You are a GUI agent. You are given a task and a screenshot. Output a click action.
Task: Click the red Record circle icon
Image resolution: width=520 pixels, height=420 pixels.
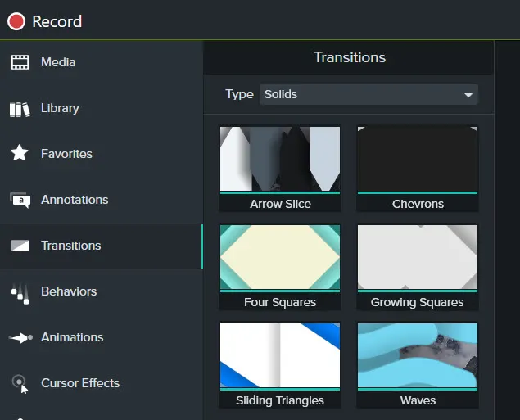16,22
